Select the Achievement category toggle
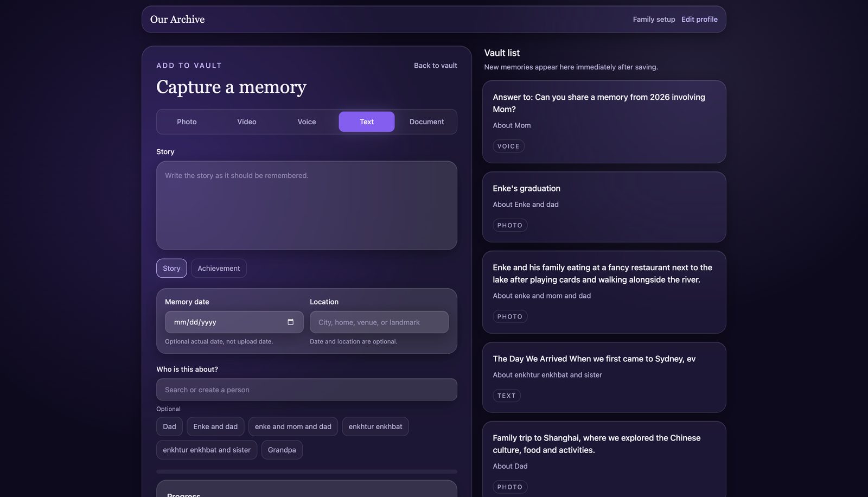The image size is (868, 497). click(219, 268)
